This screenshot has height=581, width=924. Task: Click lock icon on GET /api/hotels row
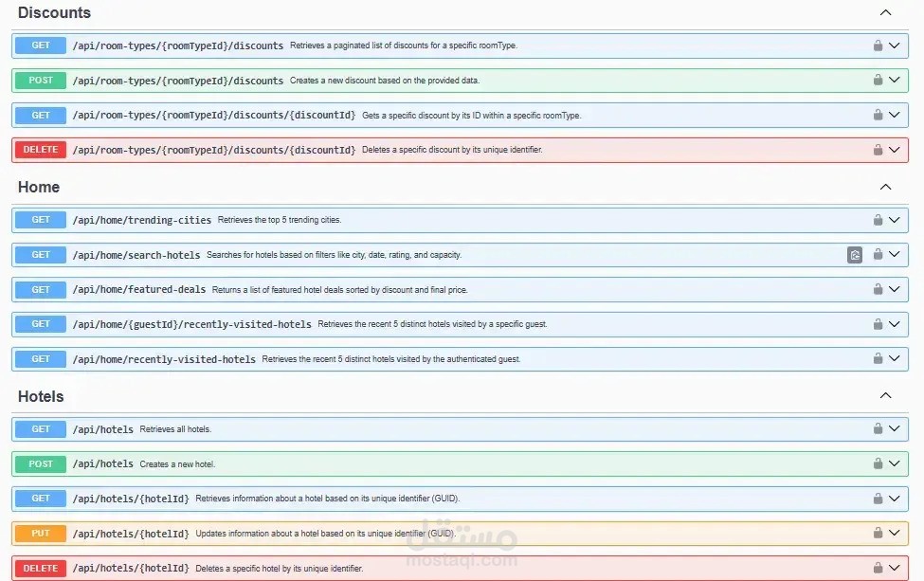(x=878, y=428)
